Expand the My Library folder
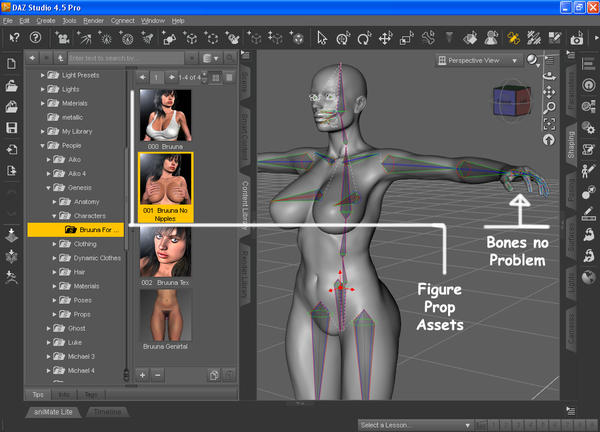This screenshot has width=600, height=432. click(42, 132)
